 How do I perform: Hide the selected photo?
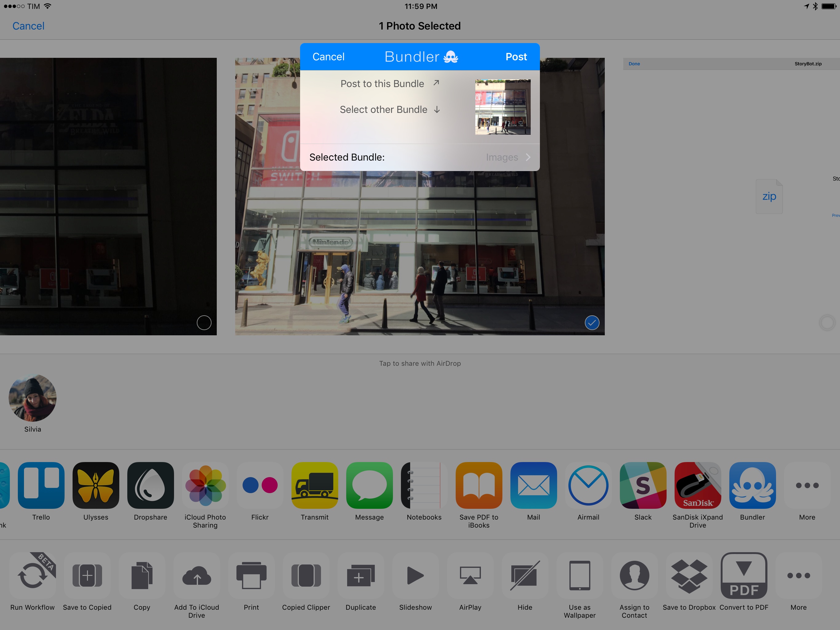(x=525, y=575)
